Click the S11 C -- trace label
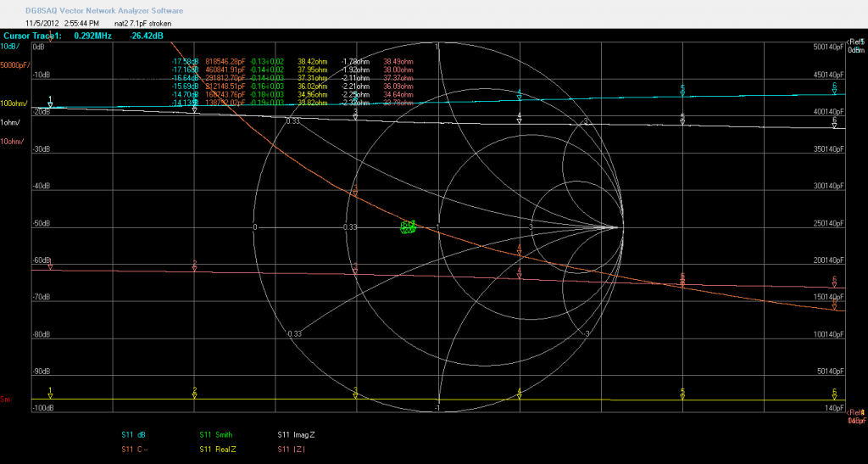This screenshot has height=464, width=868. pos(136,449)
